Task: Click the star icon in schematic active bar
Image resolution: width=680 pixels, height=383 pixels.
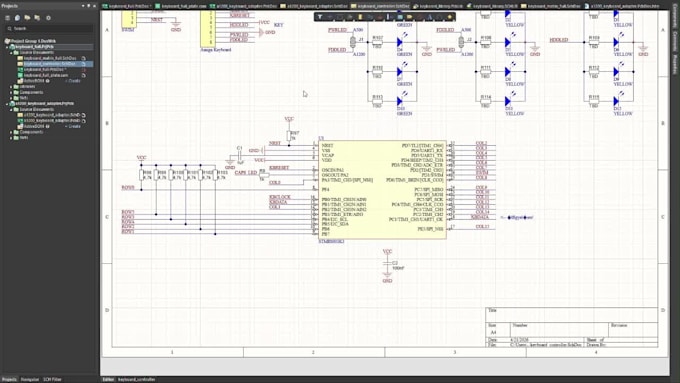Action: [x=450, y=17]
